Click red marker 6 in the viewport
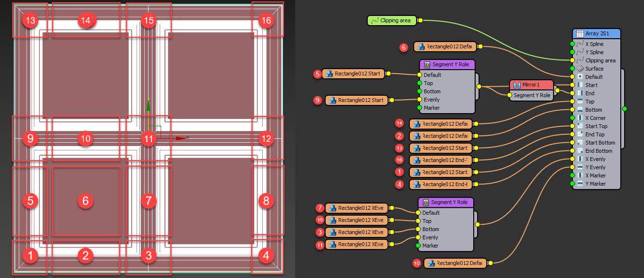The width and height of the screenshot is (644, 278). pos(86,201)
